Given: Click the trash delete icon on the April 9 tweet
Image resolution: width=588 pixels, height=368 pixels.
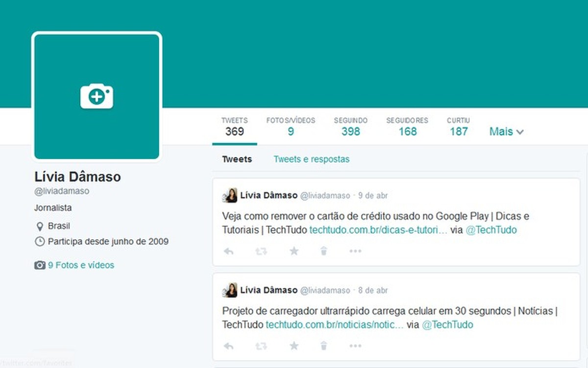Looking at the screenshot, I should (323, 251).
